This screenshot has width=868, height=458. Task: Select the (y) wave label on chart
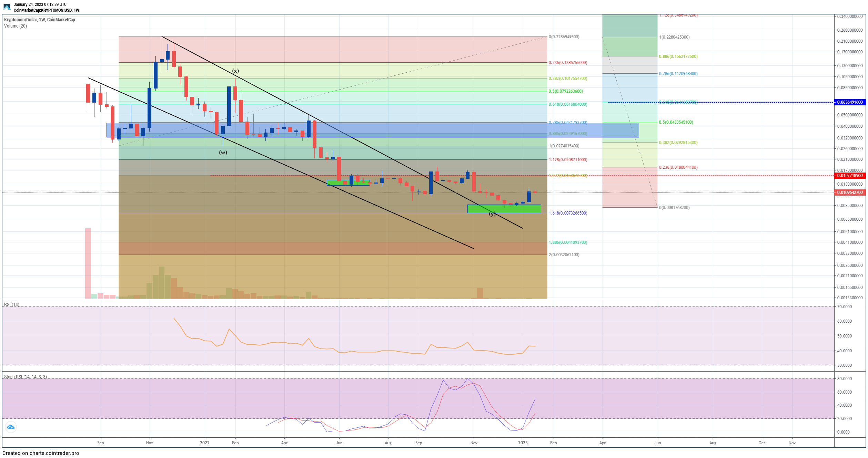[x=492, y=214]
